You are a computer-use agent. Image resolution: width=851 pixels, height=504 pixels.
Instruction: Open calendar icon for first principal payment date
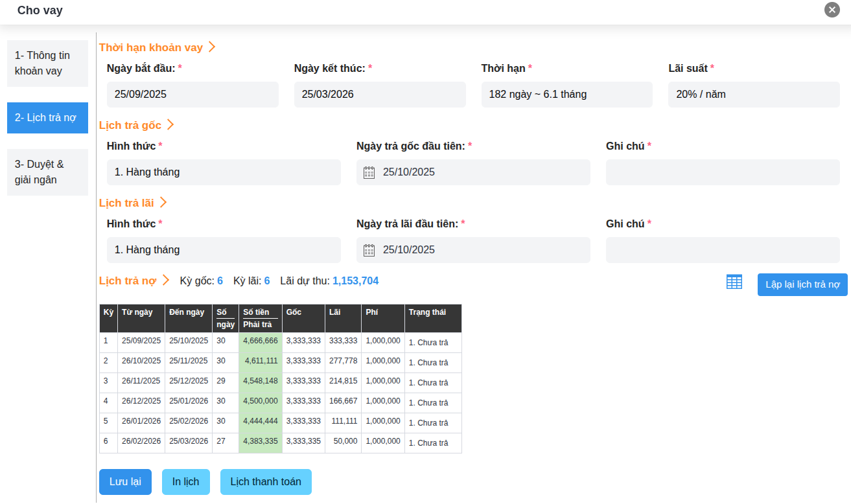(x=369, y=172)
